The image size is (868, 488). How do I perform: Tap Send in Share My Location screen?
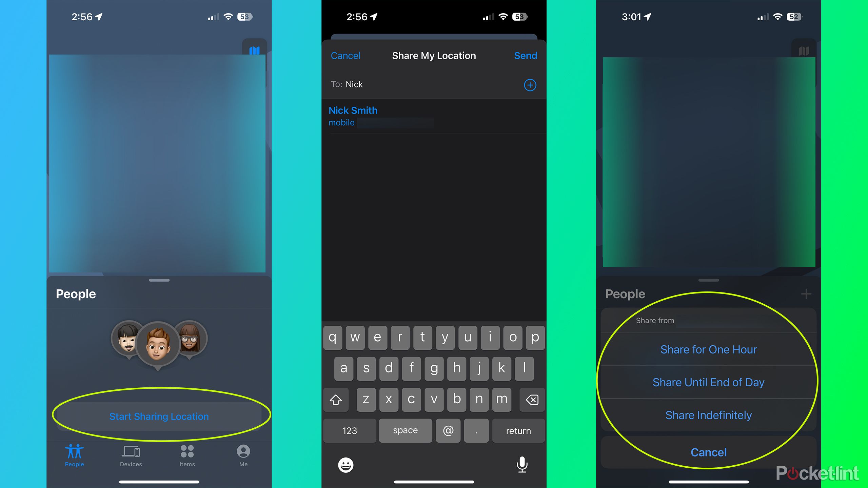pyautogui.click(x=525, y=56)
